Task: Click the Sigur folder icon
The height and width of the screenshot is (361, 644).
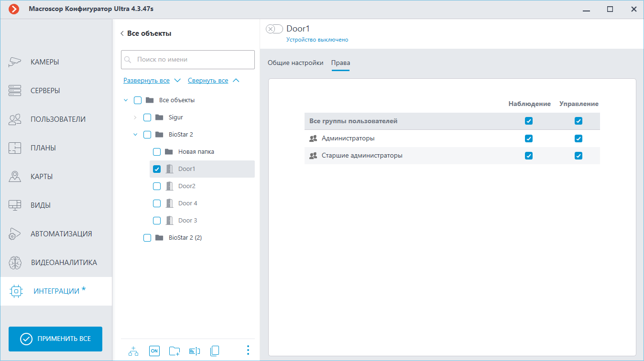Action: (159, 117)
